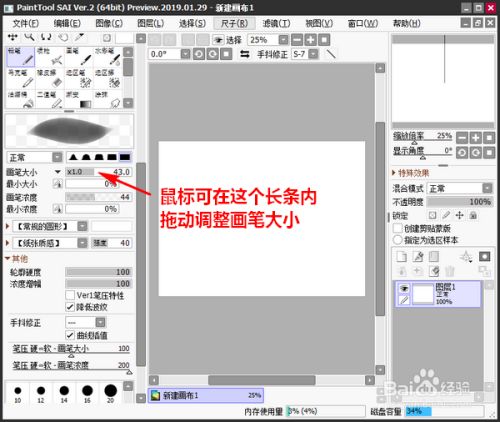Viewport: 500px width, 422px height.
Task: Rotate canvas counterclockwise in top toolbar
Action: pos(199,54)
